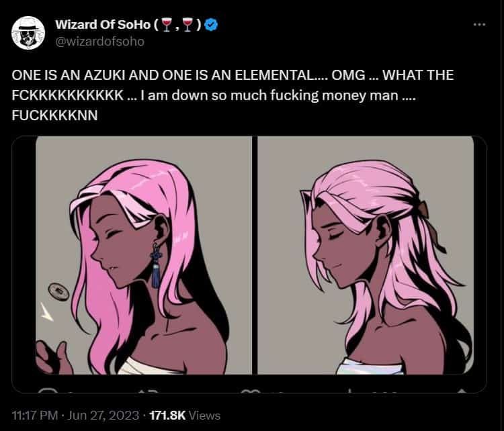Viewport: 504px width, 431px height.
Task: Click the Jun 27, 2023 date
Action: (x=103, y=416)
